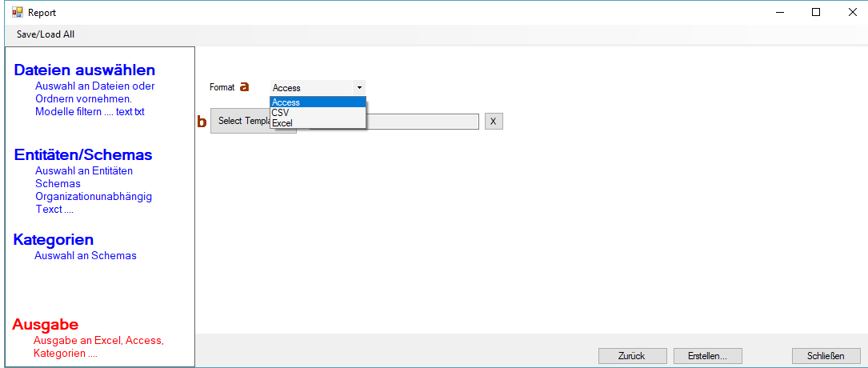Select the Ausgabe step heading

(46, 324)
